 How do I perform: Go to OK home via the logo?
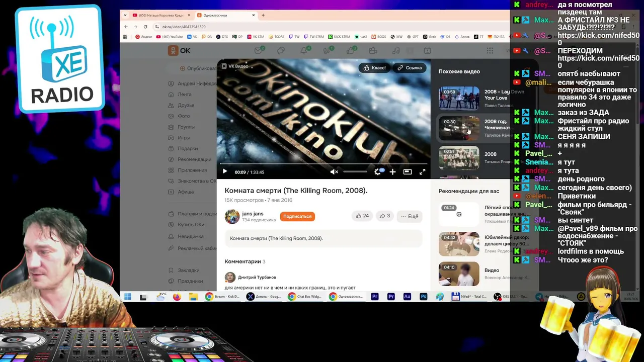(x=179, y=50)
